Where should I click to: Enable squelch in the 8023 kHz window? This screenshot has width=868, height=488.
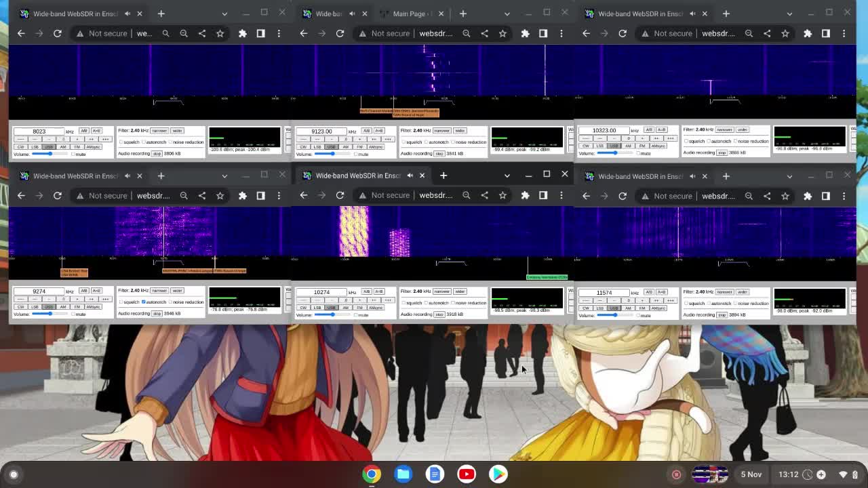121,142
